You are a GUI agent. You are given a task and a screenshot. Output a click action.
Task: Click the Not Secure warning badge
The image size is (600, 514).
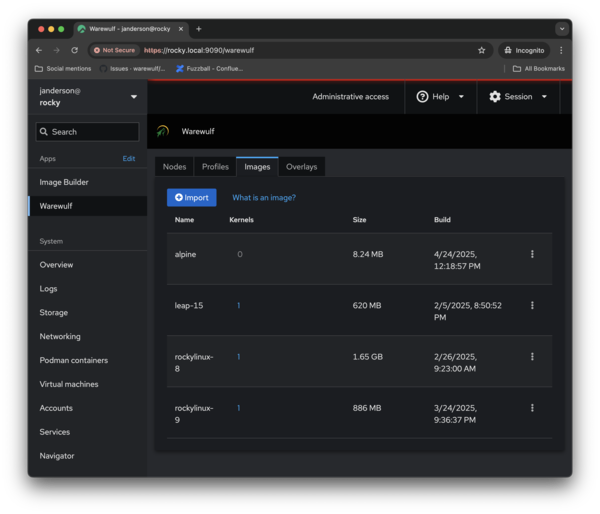pos(114,50)
